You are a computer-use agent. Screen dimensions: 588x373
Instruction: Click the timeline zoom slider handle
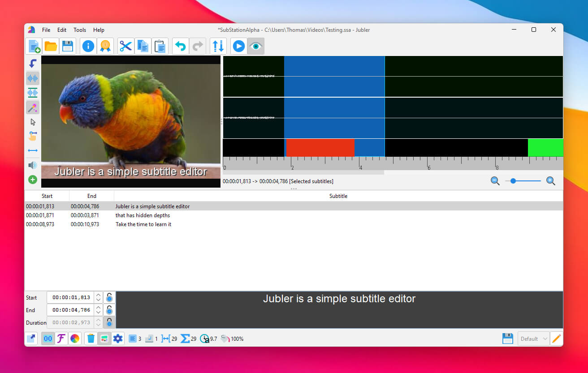513,181
